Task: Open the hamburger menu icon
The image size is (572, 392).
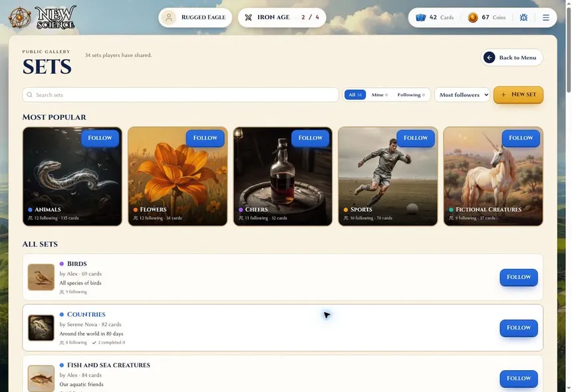Action: pyautogui.click(x=546, y=17)
